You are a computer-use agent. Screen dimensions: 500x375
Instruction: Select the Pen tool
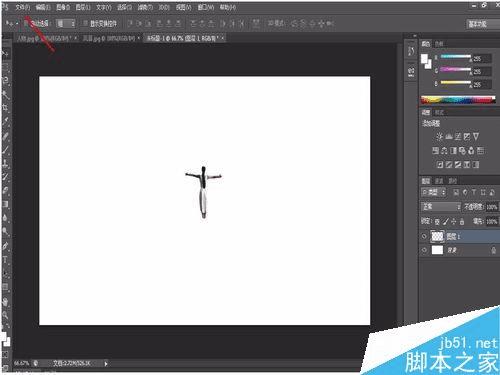5,246
